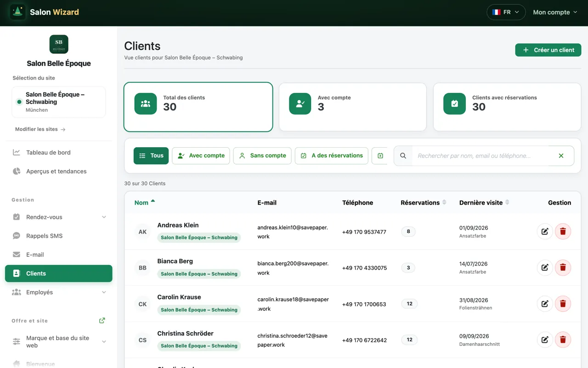Edit client Bianca Berg

pyautogui.click(x=545, y=267)
